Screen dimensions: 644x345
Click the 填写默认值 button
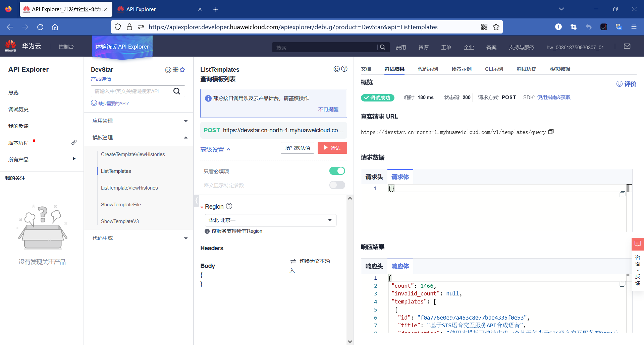[x=298, y=148]
